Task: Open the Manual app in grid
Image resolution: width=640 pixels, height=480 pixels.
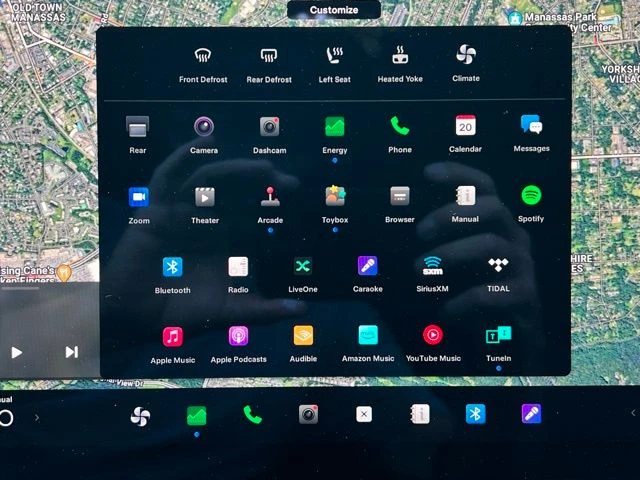Action: point(465,204)
